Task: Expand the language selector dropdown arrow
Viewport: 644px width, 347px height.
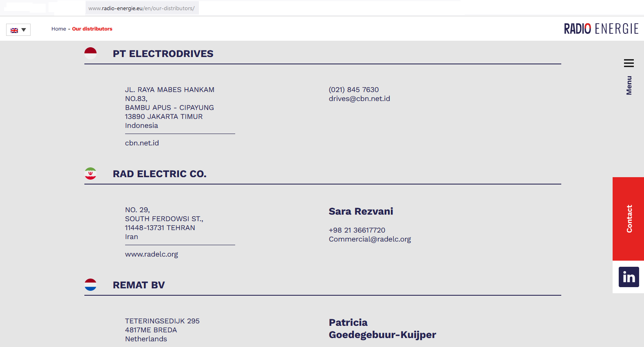Action: 24,30
